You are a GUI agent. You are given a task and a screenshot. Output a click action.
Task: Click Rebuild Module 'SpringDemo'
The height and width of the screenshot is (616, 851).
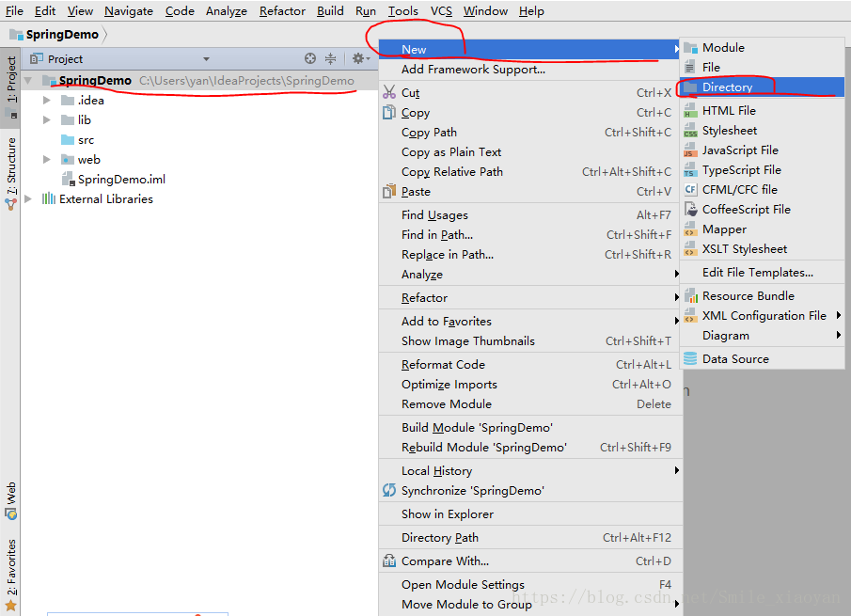(530, 448)
